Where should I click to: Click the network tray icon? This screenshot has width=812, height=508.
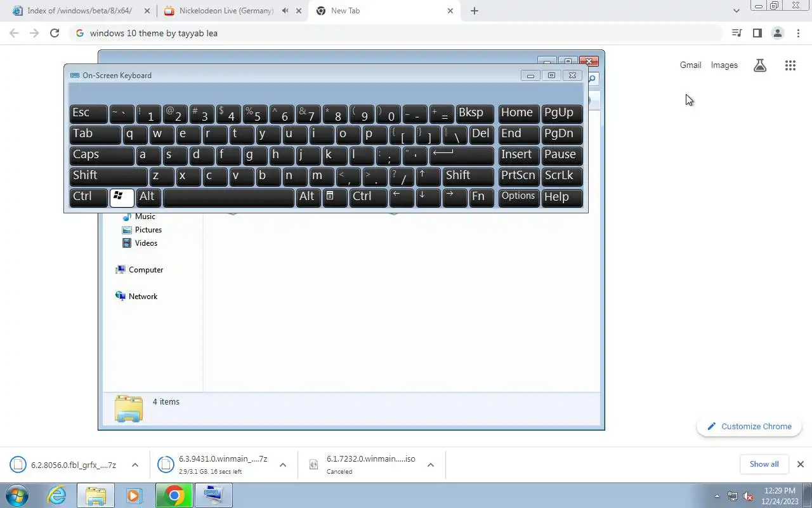733,497
